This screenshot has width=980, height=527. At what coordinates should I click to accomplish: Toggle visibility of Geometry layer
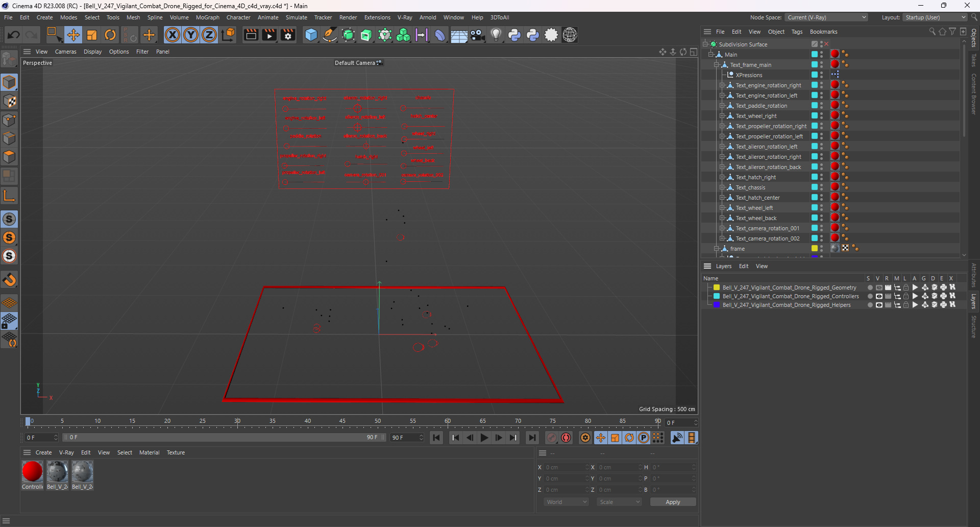pyautogui.click(x=879, y=288)
